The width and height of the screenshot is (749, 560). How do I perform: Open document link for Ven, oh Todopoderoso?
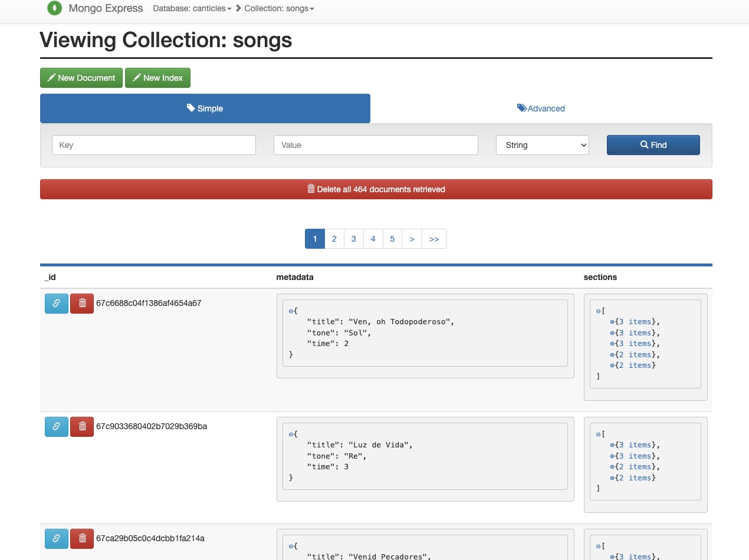point(57,304)
